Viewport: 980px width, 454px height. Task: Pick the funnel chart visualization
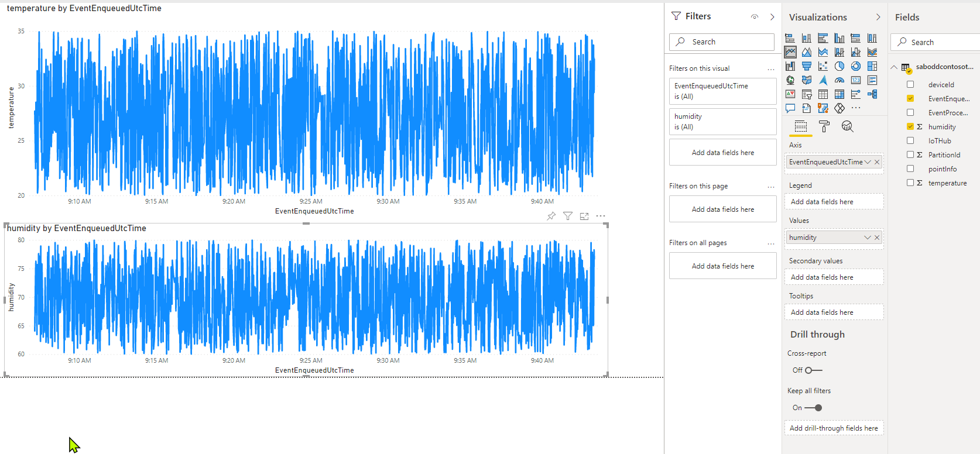pyautogui.click(x=807, y=66)
